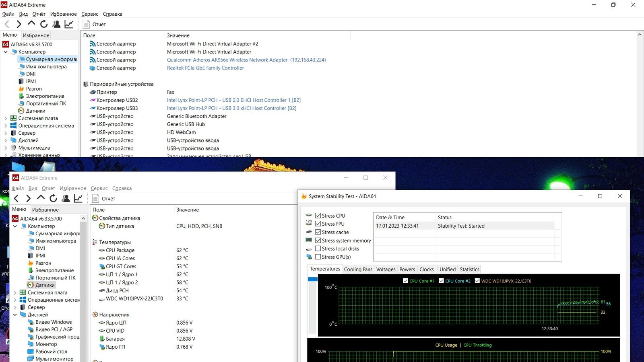Expand Системная плата in lower window tree
Viewport: 644px width, 362px height.
15,292
